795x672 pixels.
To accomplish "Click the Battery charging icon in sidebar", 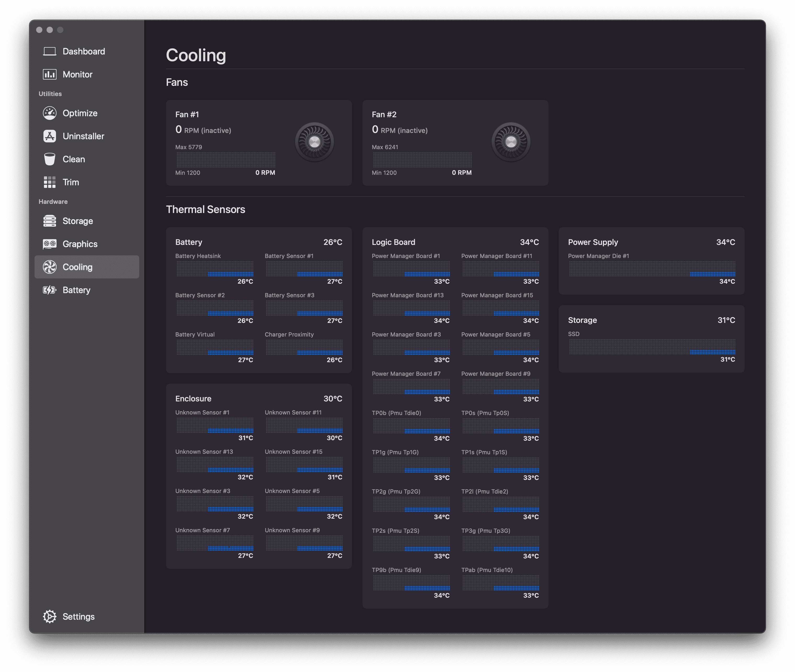I will click(x=49, y=290).
